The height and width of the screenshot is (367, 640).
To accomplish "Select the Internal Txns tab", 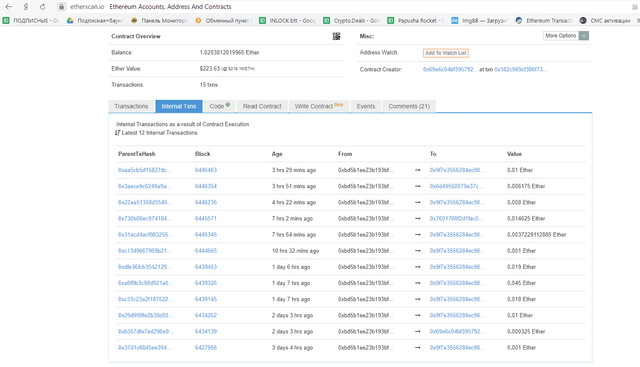I will (179, 106).
